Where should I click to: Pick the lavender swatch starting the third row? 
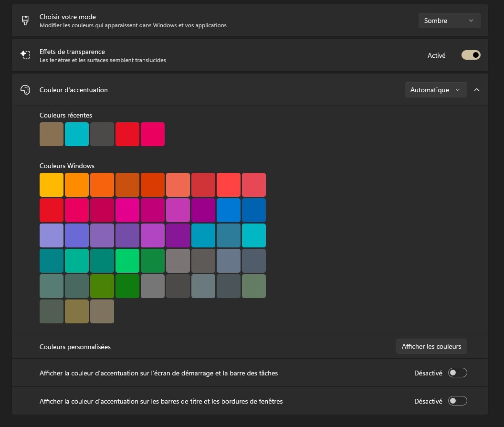point(52,235)
